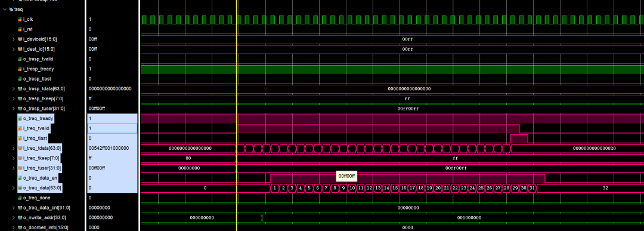Expand the o_tresp_tdata[63:0] bus
644x231 pixels.
click(14, 88)
